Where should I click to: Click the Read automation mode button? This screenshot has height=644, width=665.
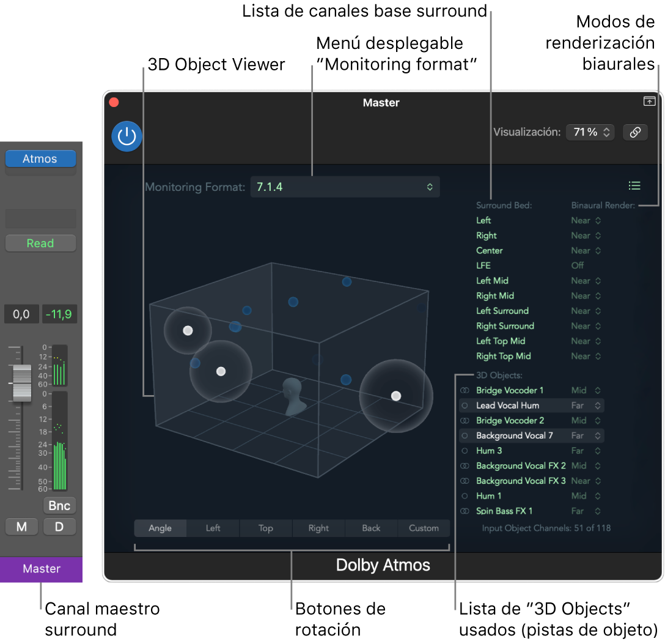pyautogui.click(x=40, y=243)
